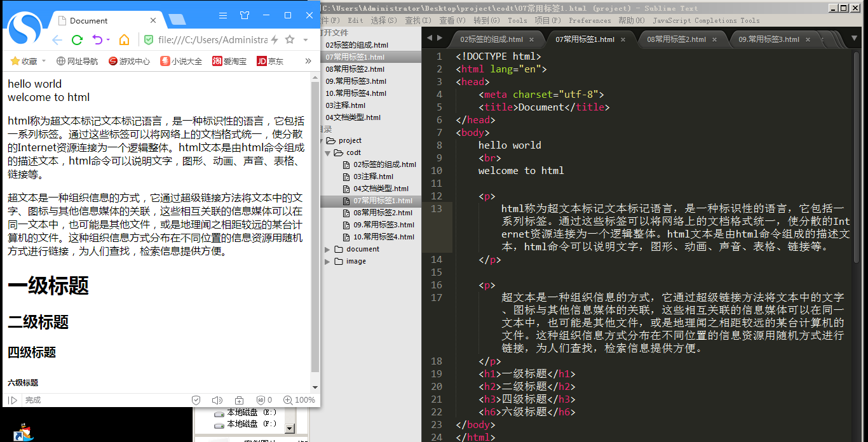This screenshot has width=868, height=442.
Task: Click the first-aid kit repair icon
Action: click(239, 400)
